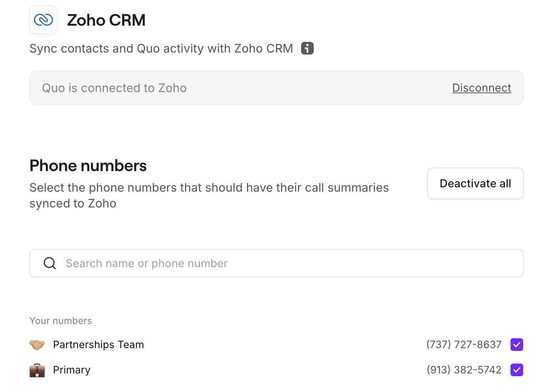Viewport: 535px width, 392px height.
Task: Open options for the Partnerships Team row
Action: 98,344
